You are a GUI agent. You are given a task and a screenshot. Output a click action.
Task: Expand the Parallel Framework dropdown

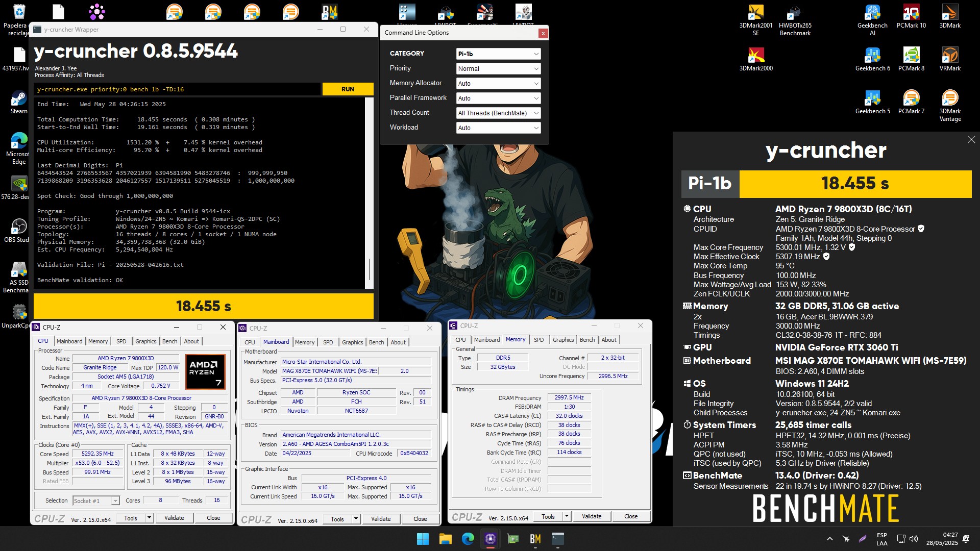(x=498, y=98)
